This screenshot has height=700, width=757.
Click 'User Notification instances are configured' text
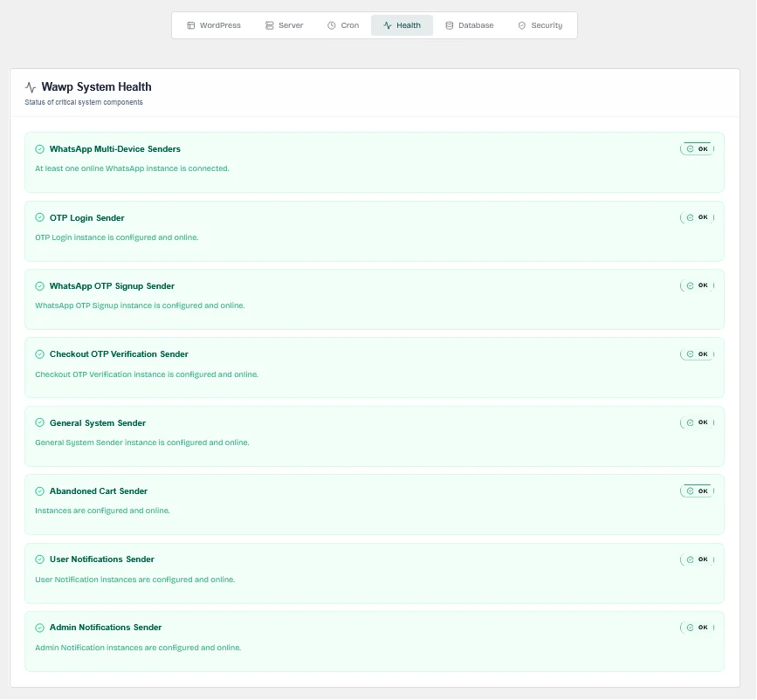[x=135, y=580]
